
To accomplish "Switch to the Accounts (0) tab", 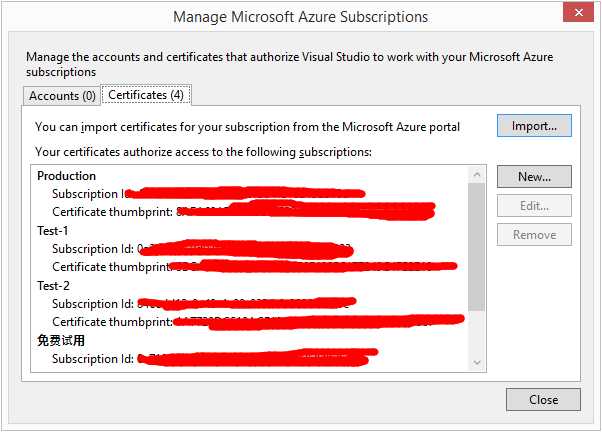I will [x=62, y=96].
